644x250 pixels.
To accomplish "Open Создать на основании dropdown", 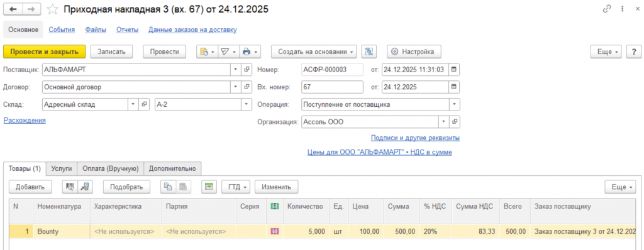I will pos(314,52).
